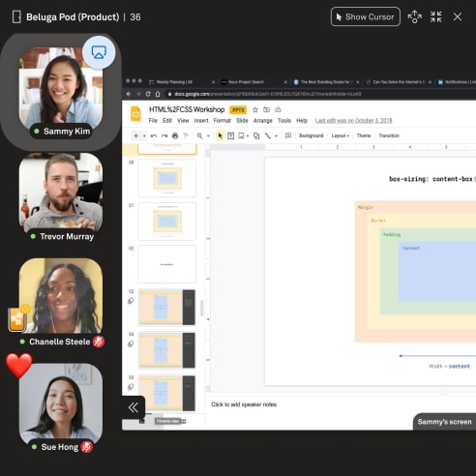The width and height of the screenshot is (476, 476).
Task: Select Sammy Kim's video tile
Action: tap(61, 88)
